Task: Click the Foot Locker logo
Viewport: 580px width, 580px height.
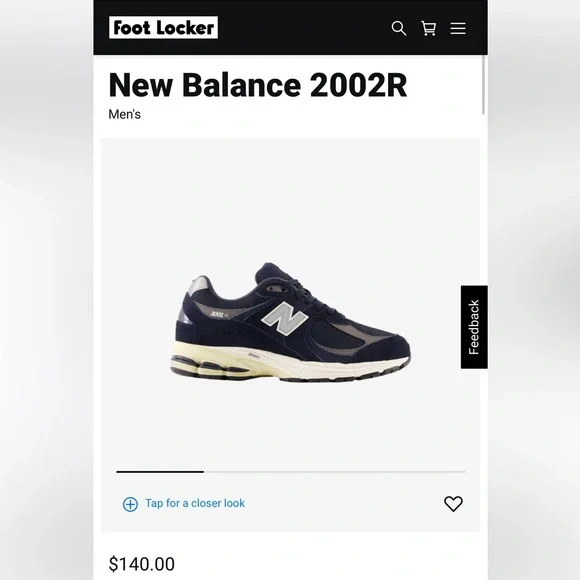Action: 163,27
